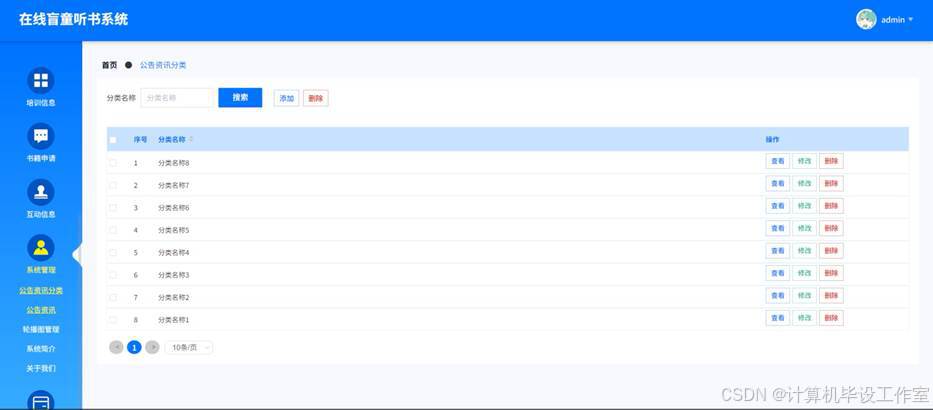Viewport: 933px width, 410px height.
Task: Check the row for 分类名称3
Action: click(x=113, y=275)
